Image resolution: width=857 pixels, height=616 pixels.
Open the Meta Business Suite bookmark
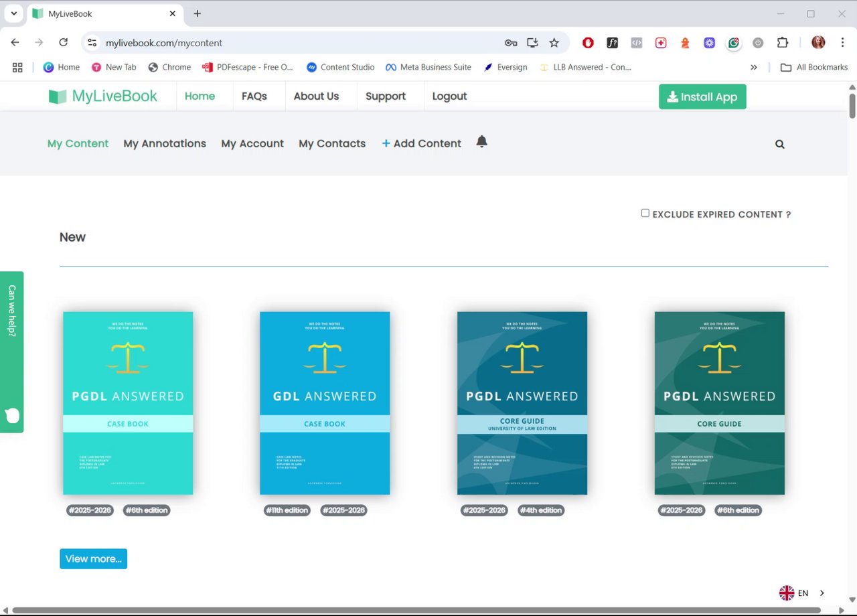tap(428, 67)
